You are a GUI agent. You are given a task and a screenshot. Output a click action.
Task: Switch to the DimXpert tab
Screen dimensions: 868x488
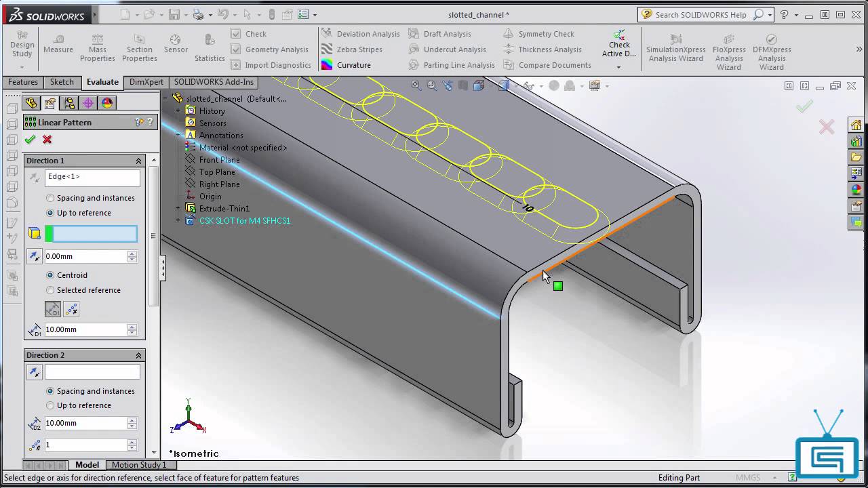pos(146,82)
